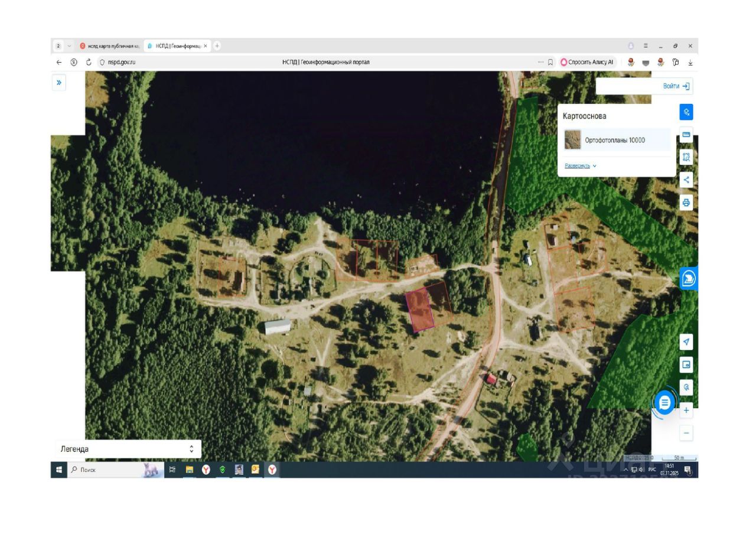Activate the area selection search tool
The image size is (756, 534).
tap(686, 157)
